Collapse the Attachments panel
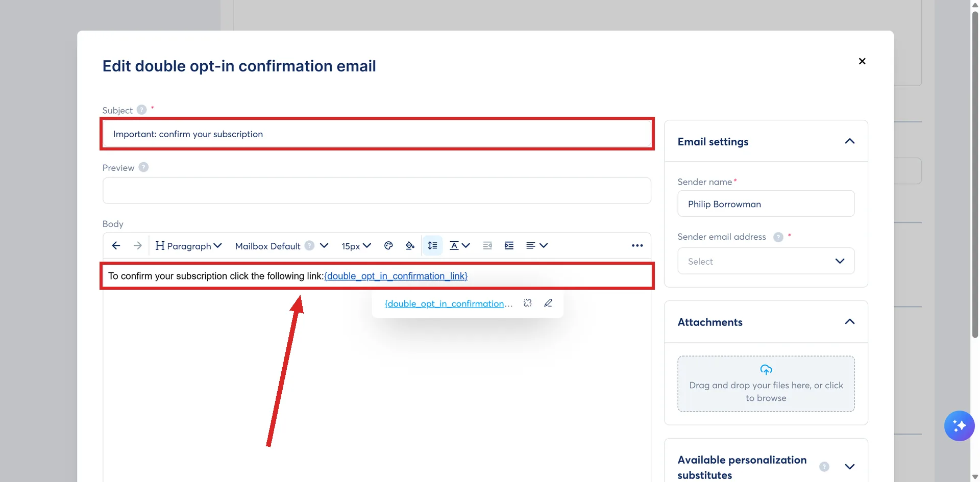980x482 pixels. pyautogui.click(x=850, y=322)
